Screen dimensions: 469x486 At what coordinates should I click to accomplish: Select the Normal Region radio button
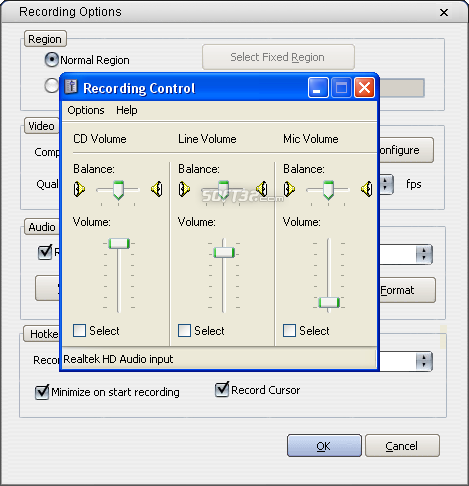click(x=52, y=60)
